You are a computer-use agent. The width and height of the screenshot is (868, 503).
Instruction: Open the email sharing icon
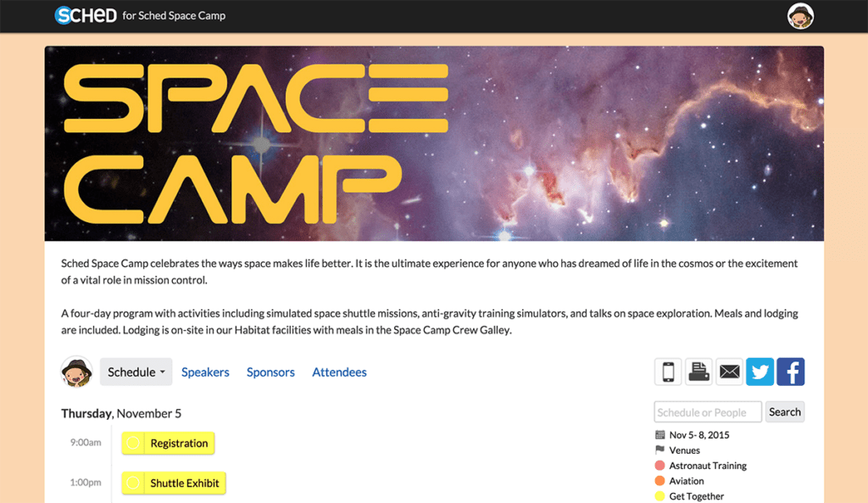(729, 372)
